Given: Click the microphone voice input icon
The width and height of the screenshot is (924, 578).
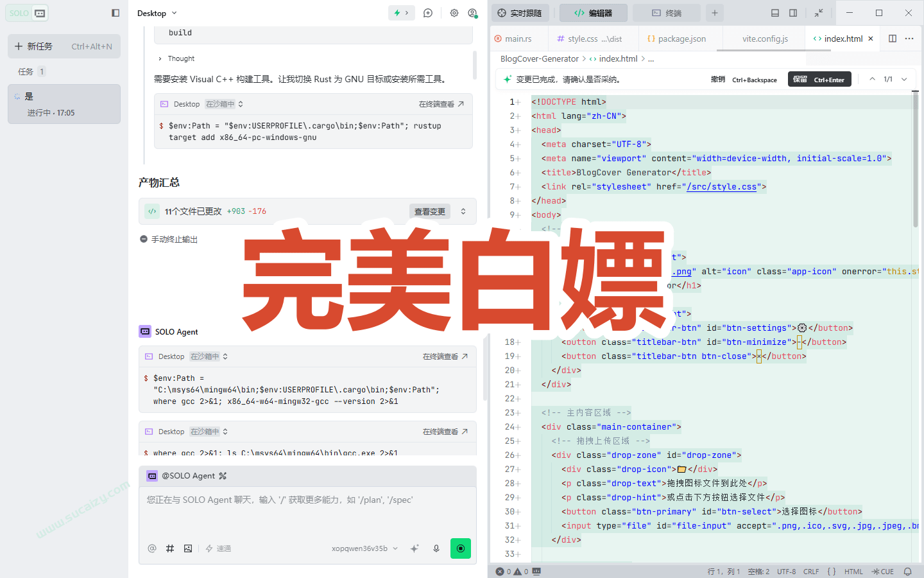Looking at the screenshot, I should point(436,548).
